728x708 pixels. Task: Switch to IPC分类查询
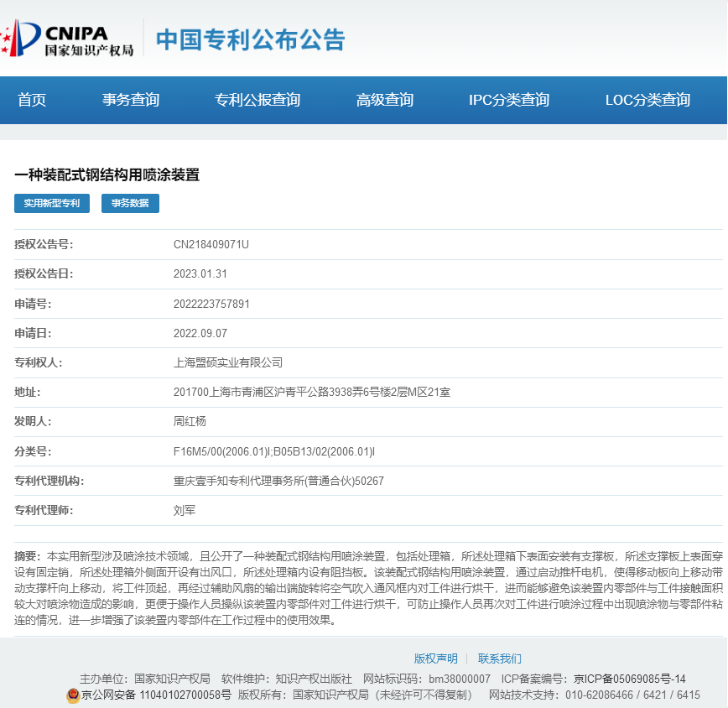coord(509,100)
